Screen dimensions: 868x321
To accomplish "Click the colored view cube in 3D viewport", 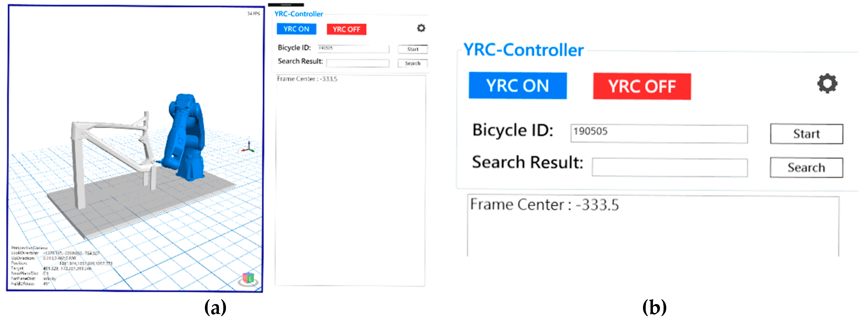I will (x=249, y=277).
